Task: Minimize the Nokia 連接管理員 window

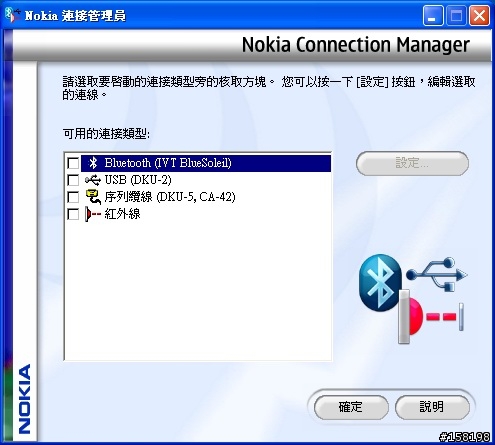Action: click(x=433, y=15)
